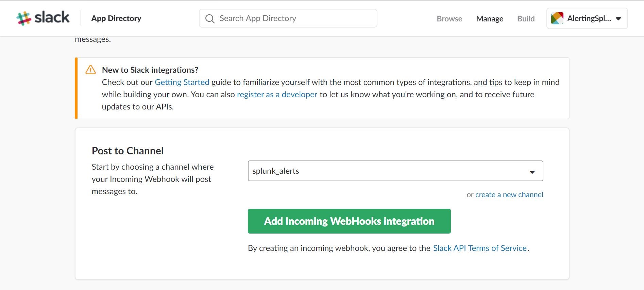This screenshot has height=290, width=644.
Task: Open the splunk_alerts channel dropdown
Action: coord(395,171)
